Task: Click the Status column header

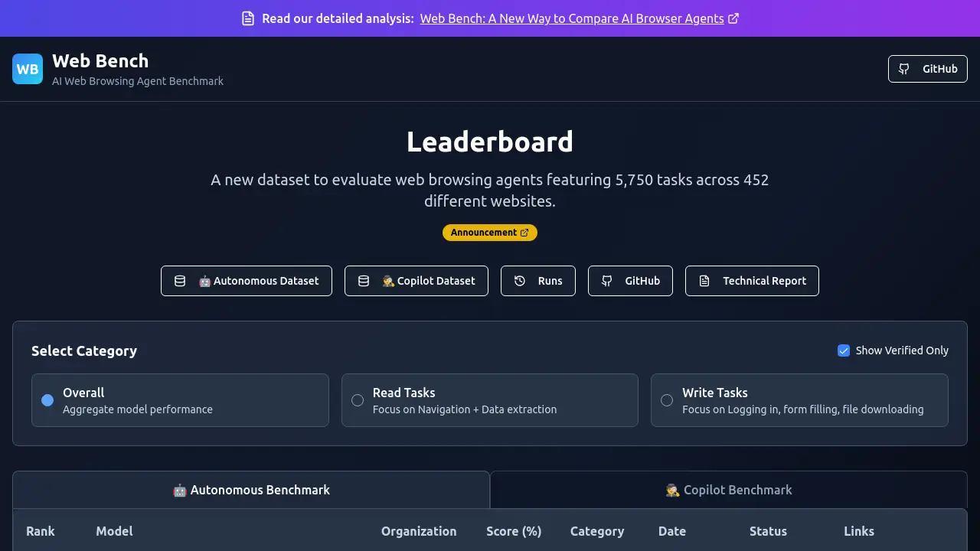Action: 768,531
